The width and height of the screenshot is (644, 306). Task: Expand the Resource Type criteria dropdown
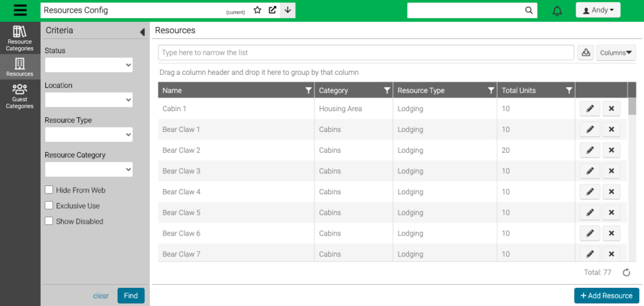pos(89,134)
